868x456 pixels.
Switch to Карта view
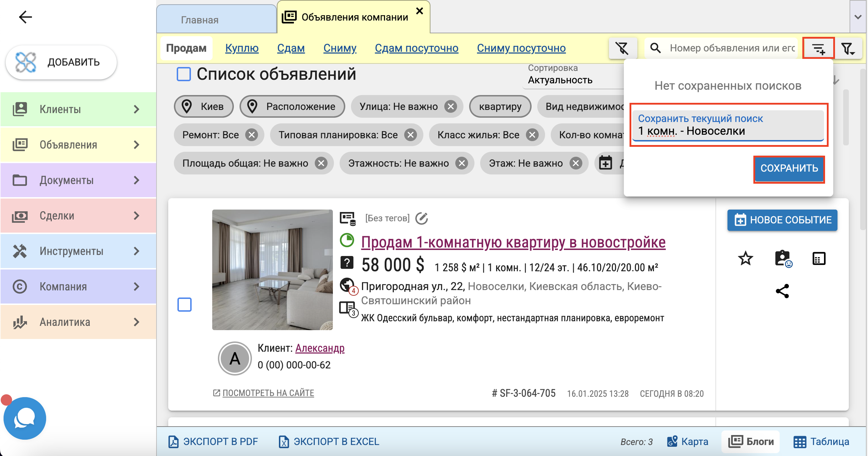click(687, 442)
